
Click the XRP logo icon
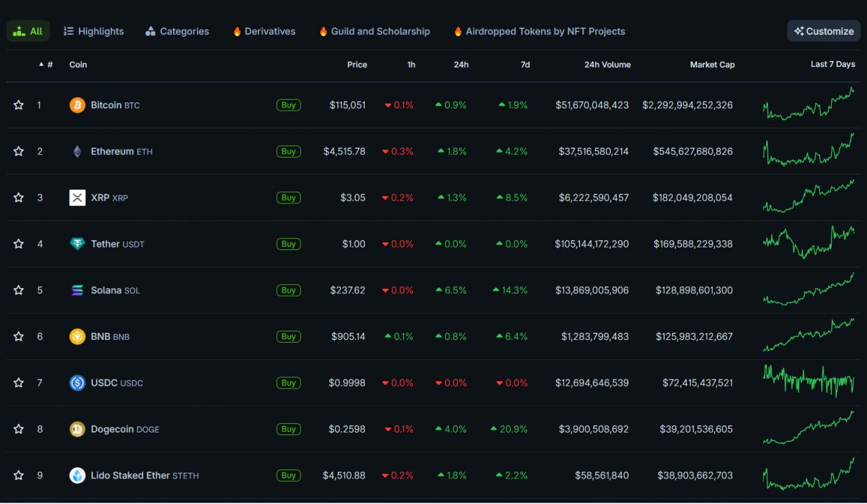(x=77, y=198)
